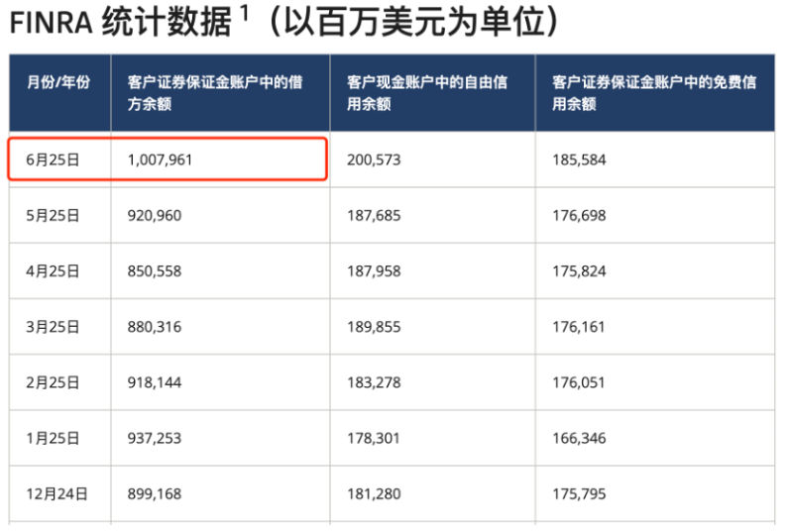Select the debit balance 920,960
789x532 pixels.
pos(155,215)
